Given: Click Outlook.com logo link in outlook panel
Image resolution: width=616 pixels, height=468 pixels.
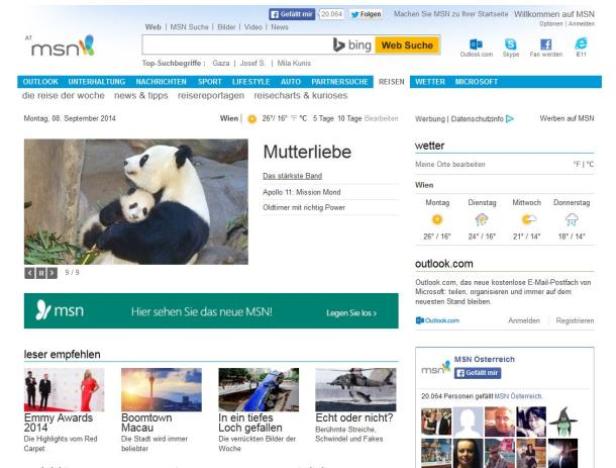Looking at the screenshot, I should pos(437,321).
